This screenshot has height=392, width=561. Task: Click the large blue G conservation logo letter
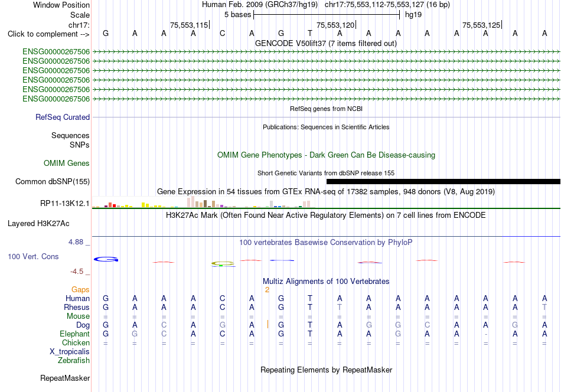tap(106, 259)
